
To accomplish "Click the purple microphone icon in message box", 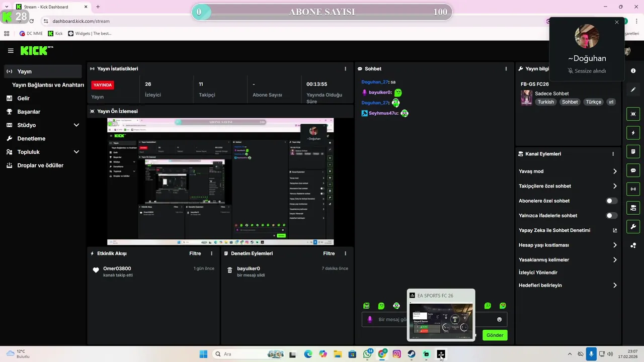I will 370,319.
